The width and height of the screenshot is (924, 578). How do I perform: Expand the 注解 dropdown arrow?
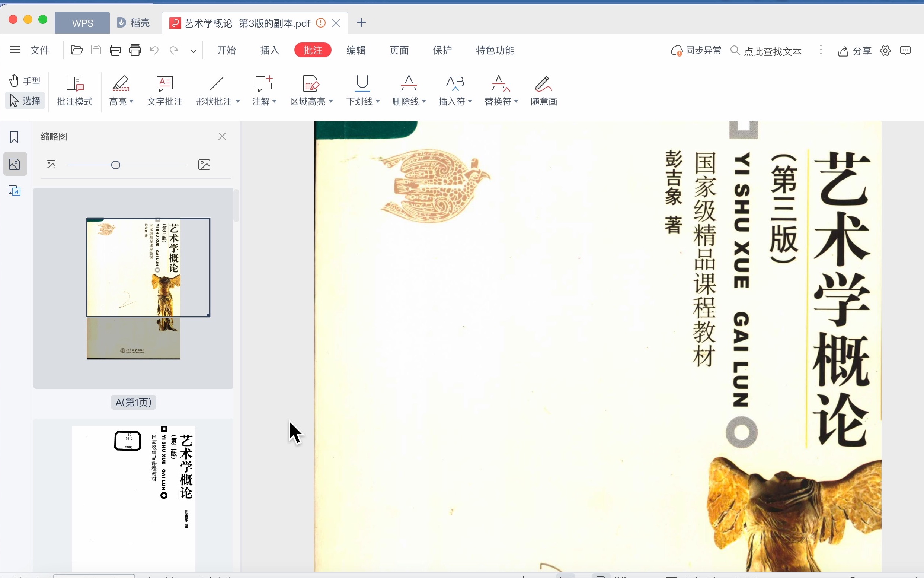(x=275, y=101)
